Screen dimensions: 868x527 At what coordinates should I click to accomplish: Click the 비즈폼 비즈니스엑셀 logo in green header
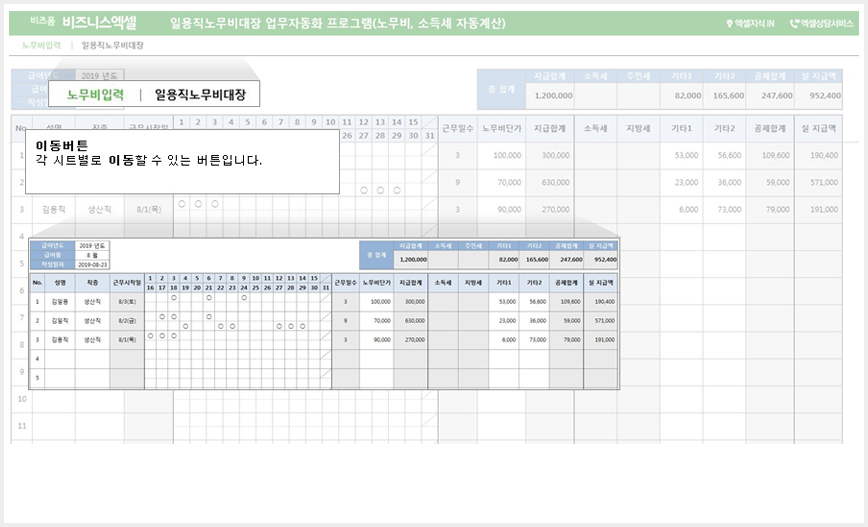pyautogui.click(x=83, y=22)
